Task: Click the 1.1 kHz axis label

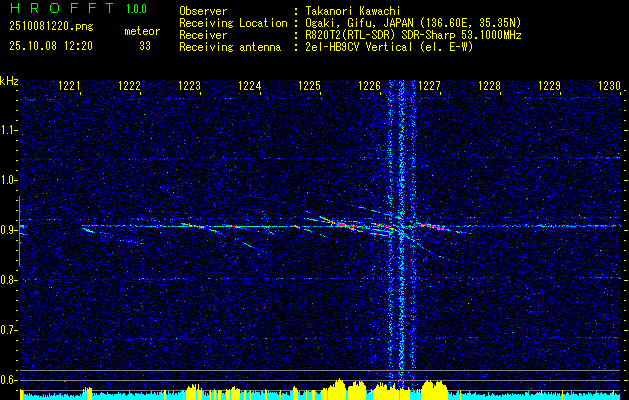Action: click(x=9, y=130)
